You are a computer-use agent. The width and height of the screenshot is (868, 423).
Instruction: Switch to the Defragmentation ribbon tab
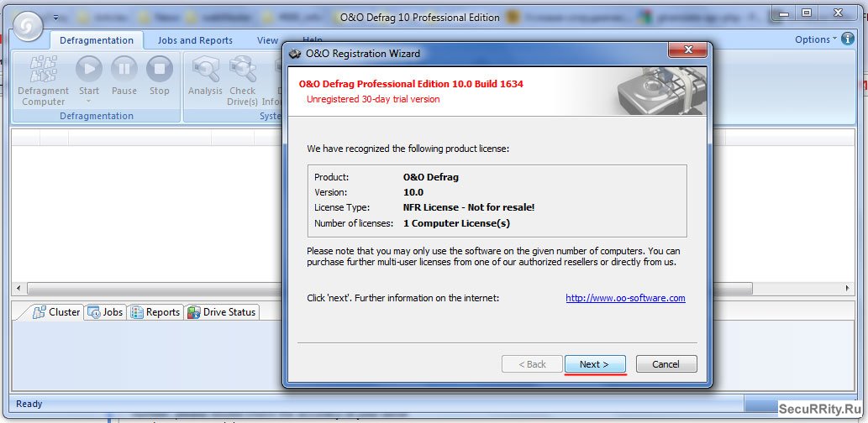pyautogui.click(x=97, y=40)
